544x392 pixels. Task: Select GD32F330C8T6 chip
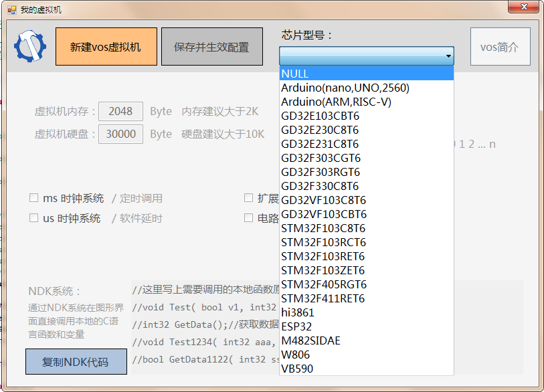(367, 186)
